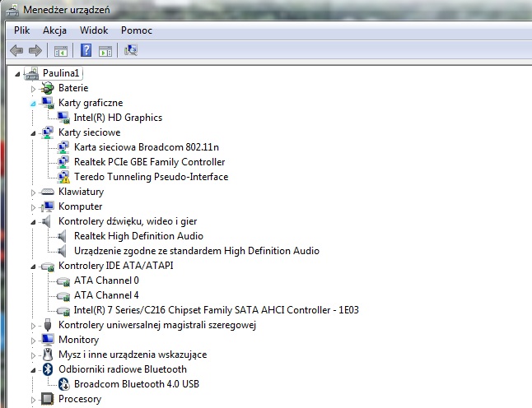
Task: Click the Komputer category icon
Action: tap(47, 206)
